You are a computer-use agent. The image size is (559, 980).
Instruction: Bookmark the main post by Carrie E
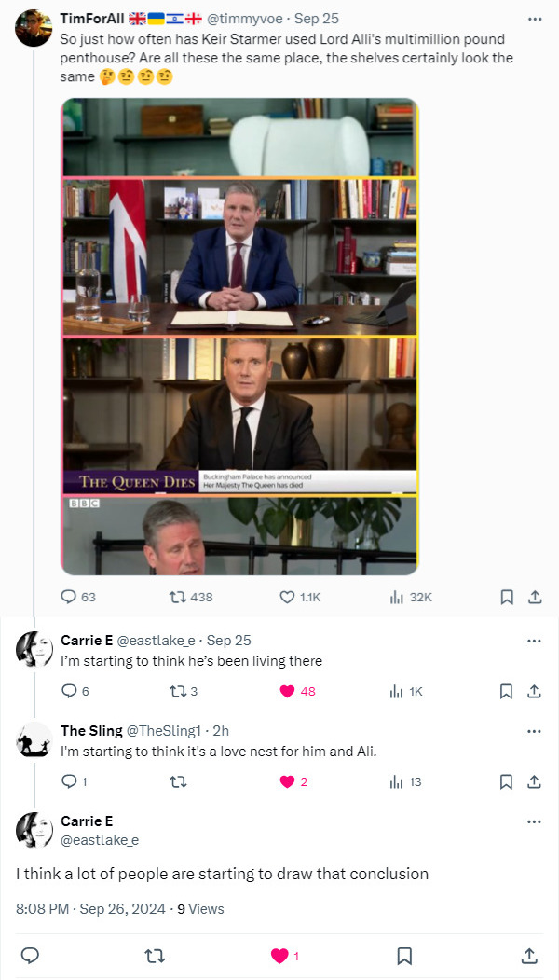pyautogui.click(x=404, y=956)
